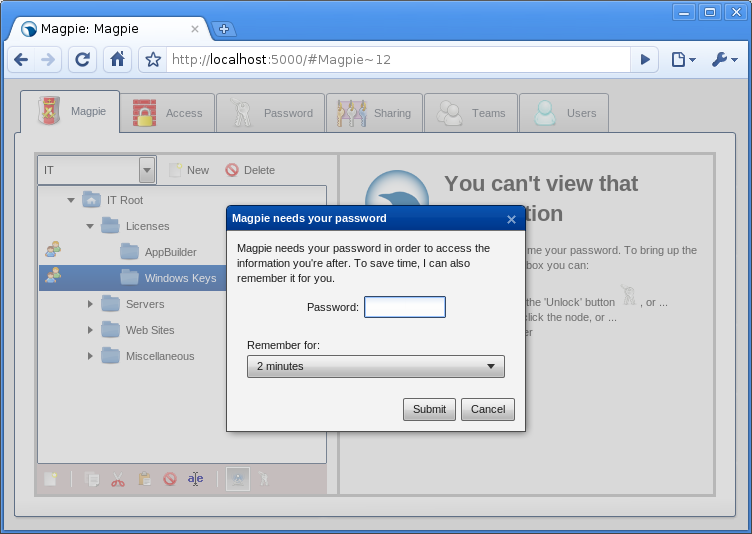Click the Password keys icon
The width and height of the screenshot is (752, 534).
[x=241, y=113]
